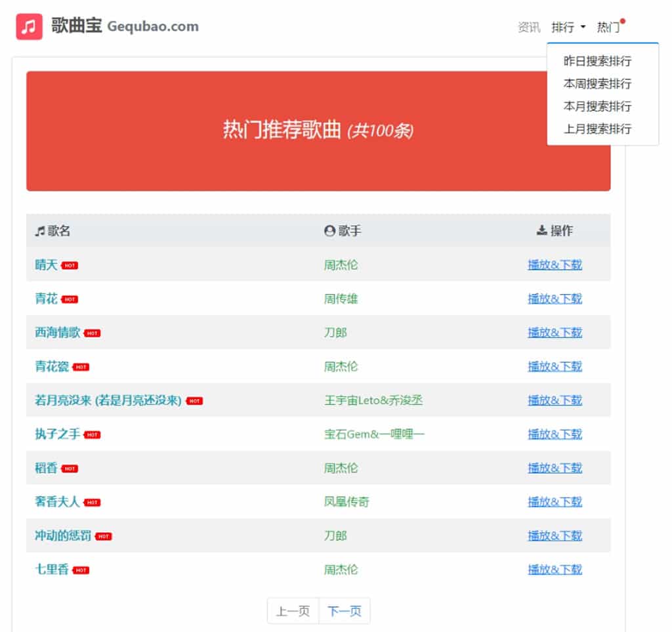Click the HOT badge next to 七里香
The height and width of the screenshot is (632, 672).
click(x=81, y=570)
